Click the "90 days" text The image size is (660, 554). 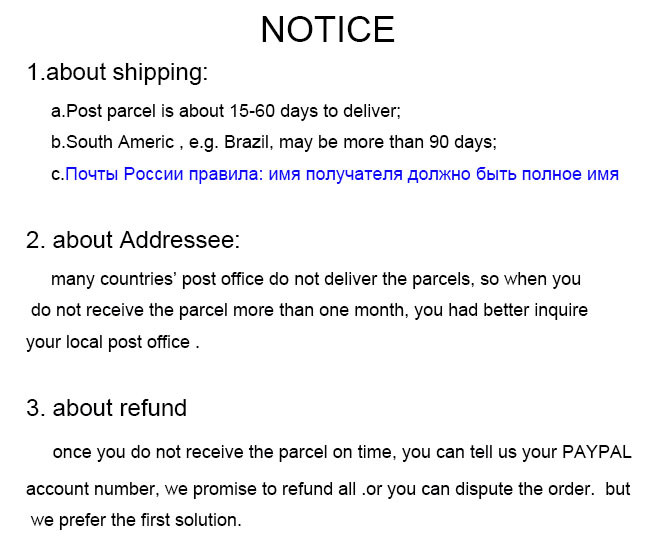tap(460, 142)
